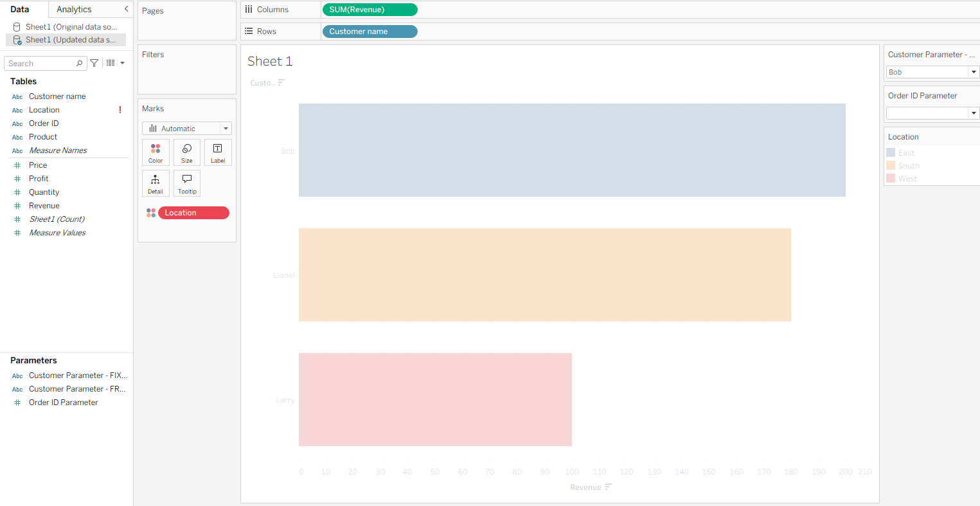Select Sheet1 (Updated data source)

(66, 40)
